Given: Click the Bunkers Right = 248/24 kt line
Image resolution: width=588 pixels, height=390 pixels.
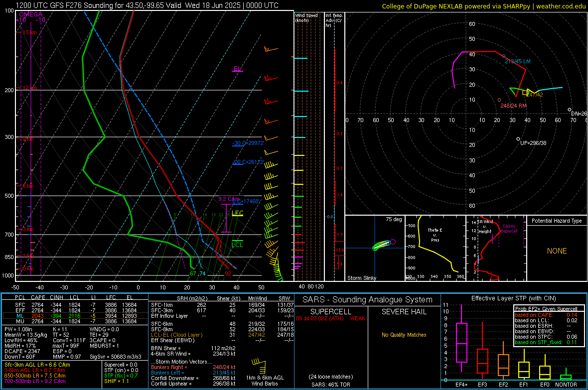Looking at the screenshot, I should pyautogui.click(x=193, y=367).
